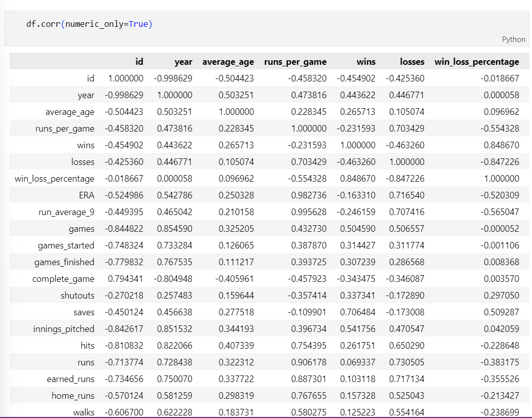The image size is (532, 418).
Task: Click the value 0.706484 in the saves row
Action: coord(358,312)
